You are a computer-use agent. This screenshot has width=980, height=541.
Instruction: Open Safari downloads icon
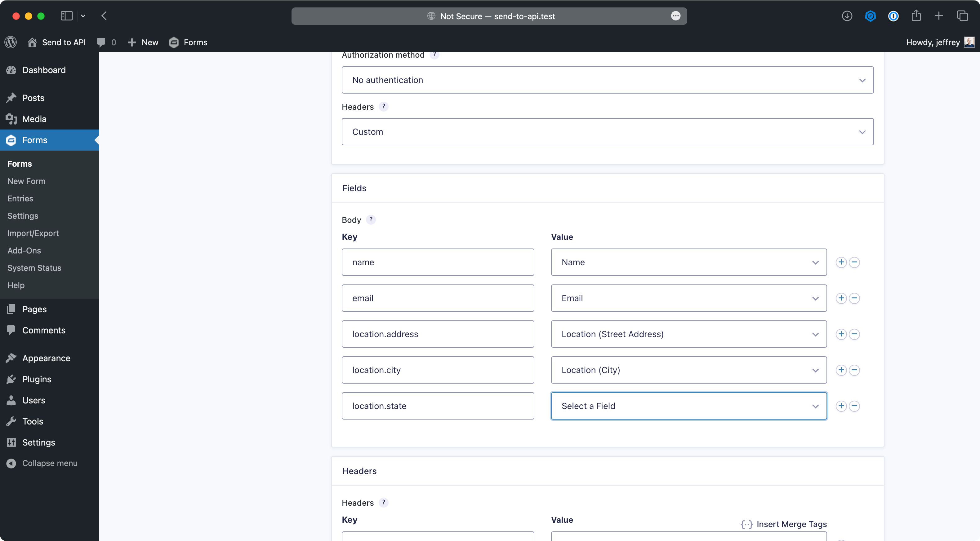tap(847, 16)
